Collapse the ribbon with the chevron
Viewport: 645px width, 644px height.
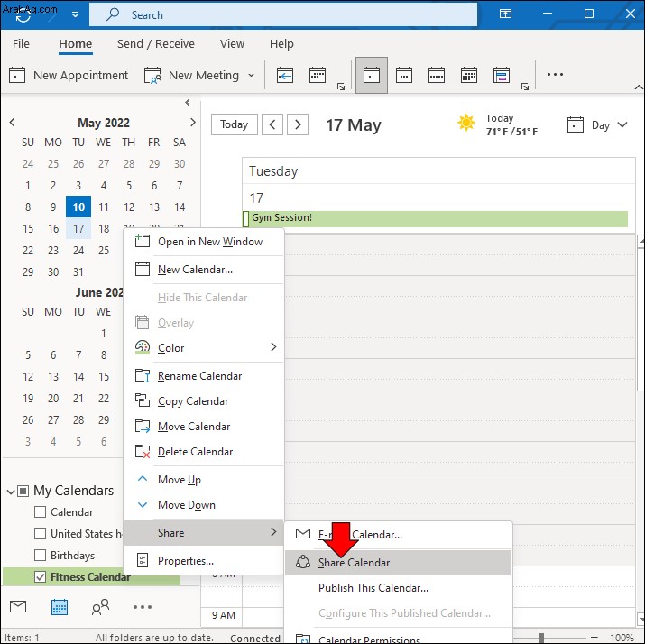(x=639, y=87)
